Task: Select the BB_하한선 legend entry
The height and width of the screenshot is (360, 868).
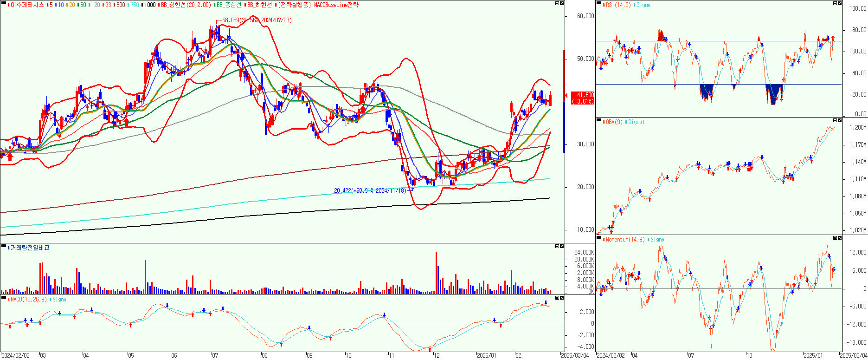Action: (x=258, y=5)
